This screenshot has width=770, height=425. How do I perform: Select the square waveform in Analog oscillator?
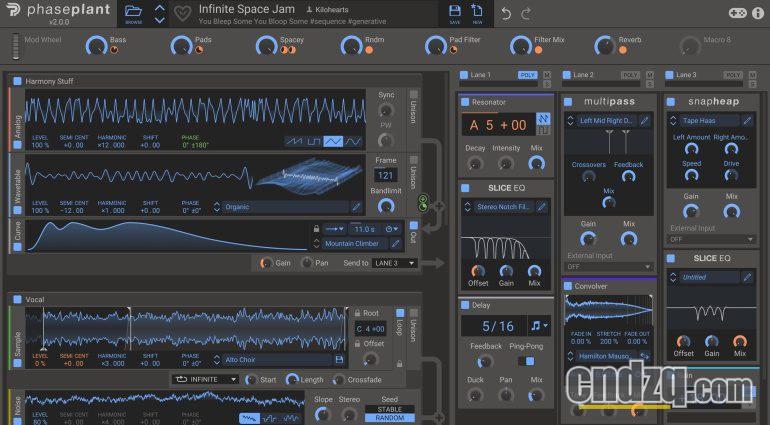(x=313, y=142)
